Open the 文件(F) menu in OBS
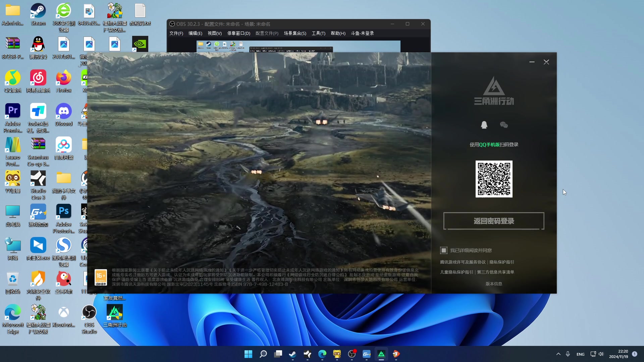The height and width of the screenshot is (362, 644). click(x=176, y=33)
